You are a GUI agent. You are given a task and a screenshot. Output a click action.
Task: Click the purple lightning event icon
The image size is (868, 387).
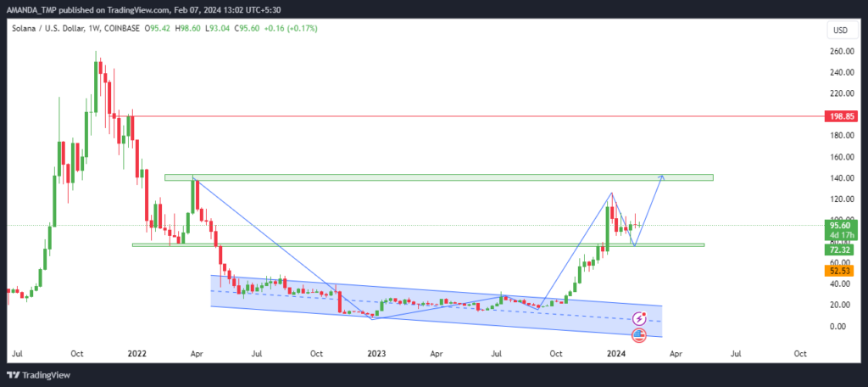639,319
